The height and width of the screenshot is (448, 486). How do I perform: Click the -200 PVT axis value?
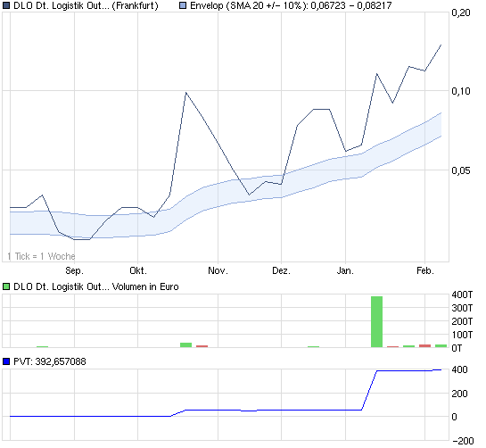pyautogui.click(x=463, y=441)
